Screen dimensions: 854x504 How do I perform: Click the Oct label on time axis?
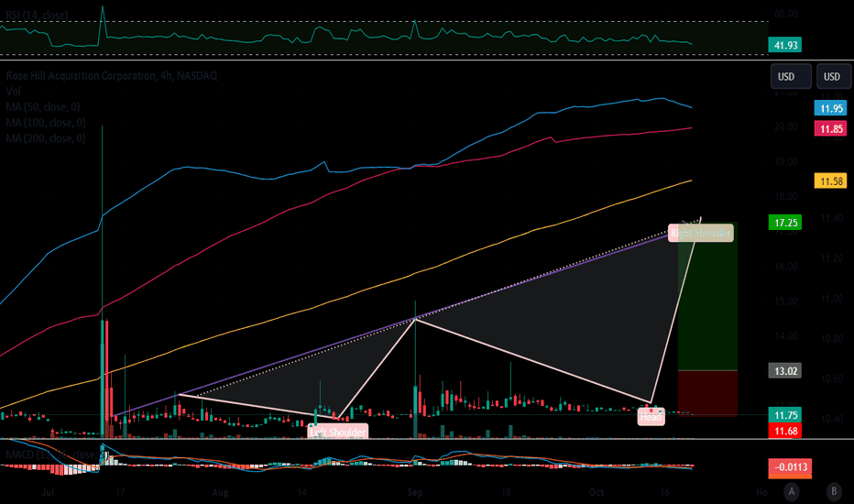click(x=597, y=492)
